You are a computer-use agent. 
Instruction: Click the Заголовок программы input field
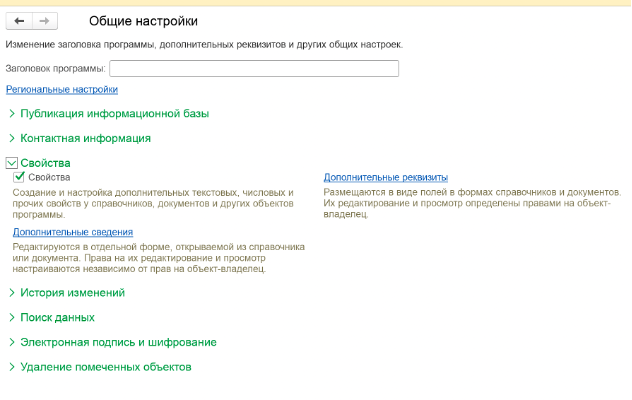[x=254, y=69]
